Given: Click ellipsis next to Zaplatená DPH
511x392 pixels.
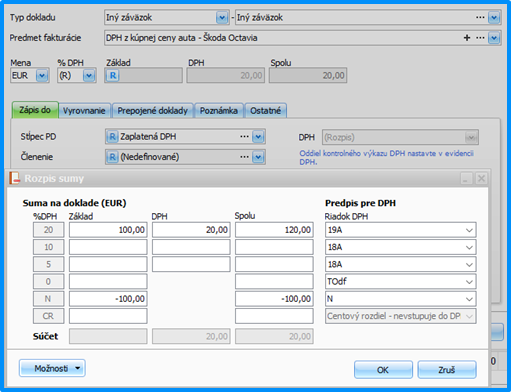Looking at the screenshot, I should click(x=244, y=137).
